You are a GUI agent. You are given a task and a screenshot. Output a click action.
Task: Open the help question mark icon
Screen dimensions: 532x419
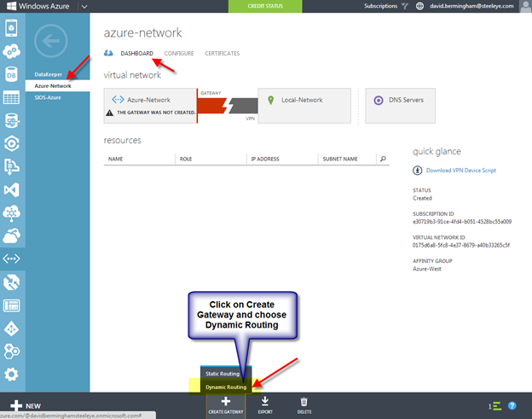512,406
